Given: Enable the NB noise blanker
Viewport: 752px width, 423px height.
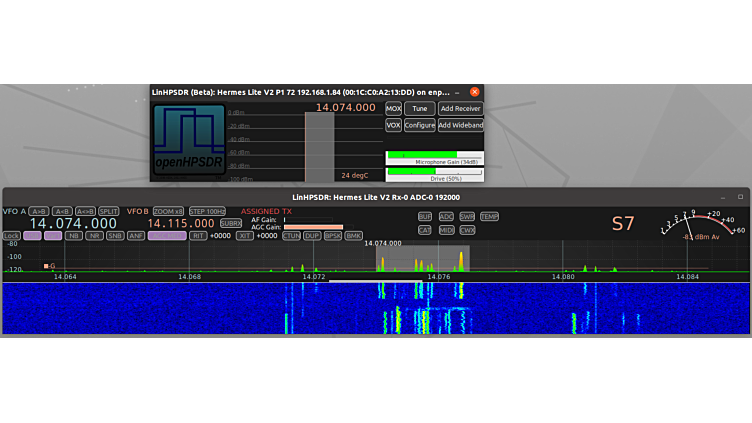Looking at the screenshot, I should pyautogui.click(x=74, y=236).
